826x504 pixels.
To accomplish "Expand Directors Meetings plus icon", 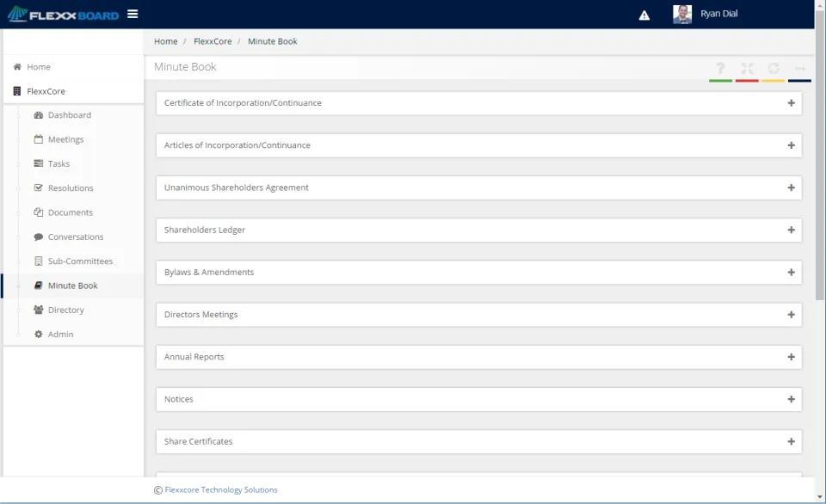I will pyautogui.click(x=792, y=315).
